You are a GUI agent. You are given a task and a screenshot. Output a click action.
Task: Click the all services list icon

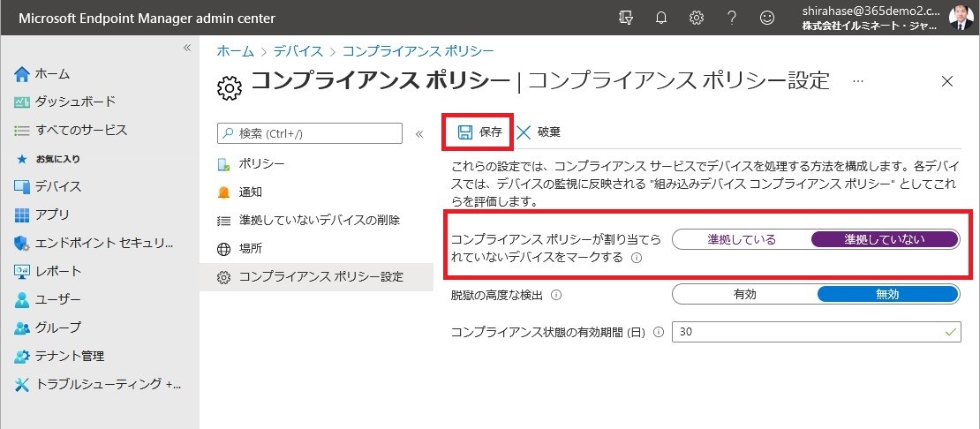(x=22, y=132)
